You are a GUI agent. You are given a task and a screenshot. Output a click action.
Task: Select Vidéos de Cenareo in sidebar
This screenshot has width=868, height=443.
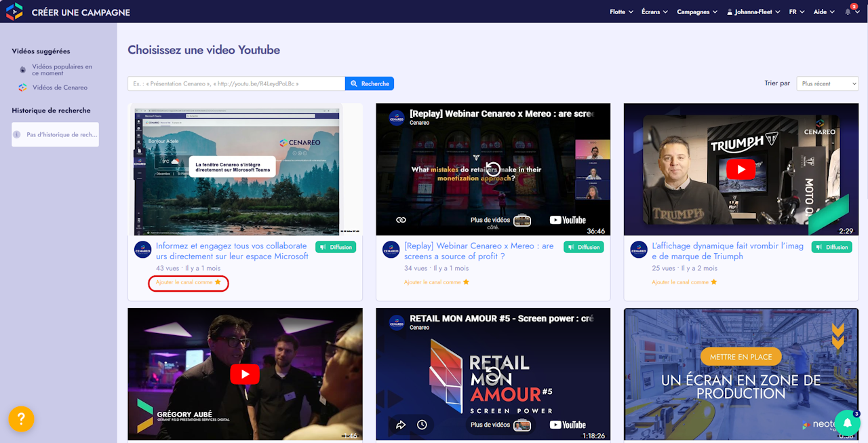[x=60, y=88]
